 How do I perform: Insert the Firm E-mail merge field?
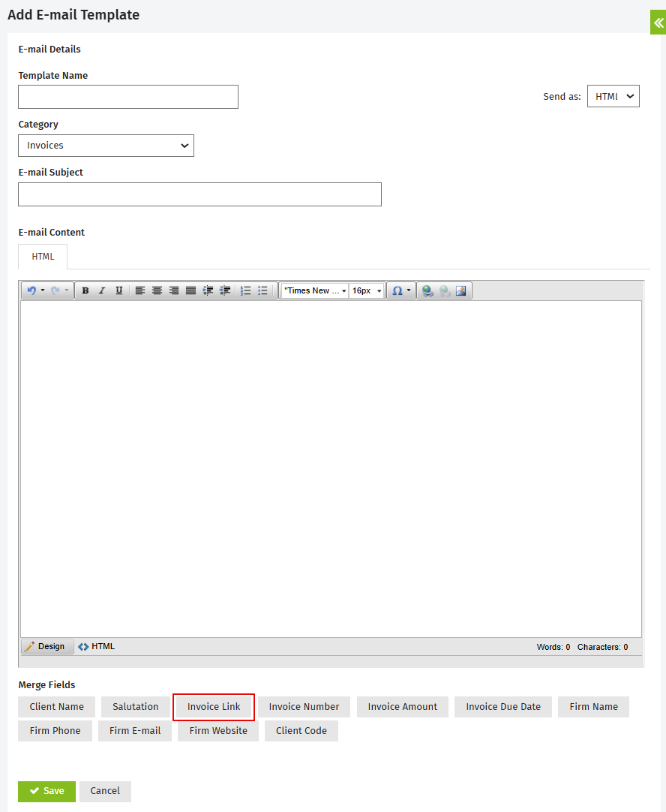click(x=135, y=731)
